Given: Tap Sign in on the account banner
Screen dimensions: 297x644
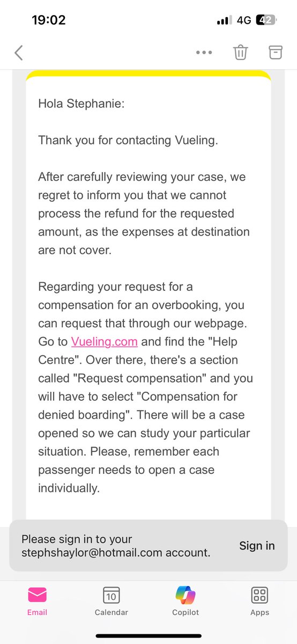Looking at the screenshot, I should tap(257, 545).
